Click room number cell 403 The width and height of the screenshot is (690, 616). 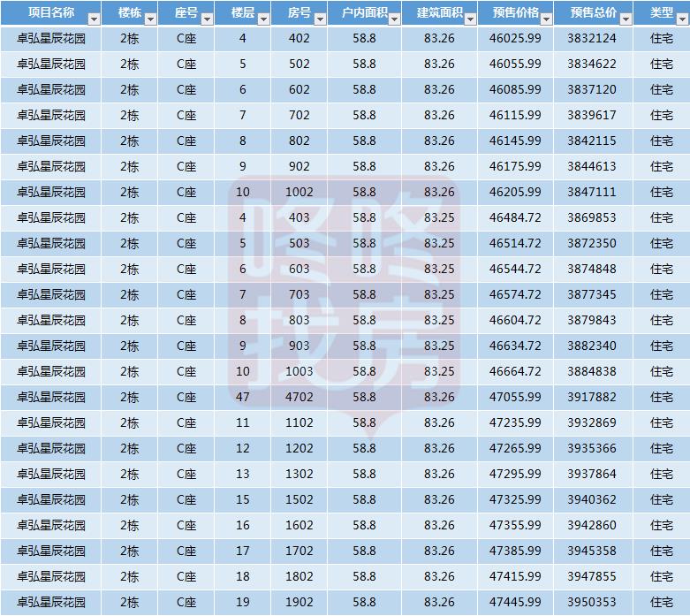coord(300,217)
